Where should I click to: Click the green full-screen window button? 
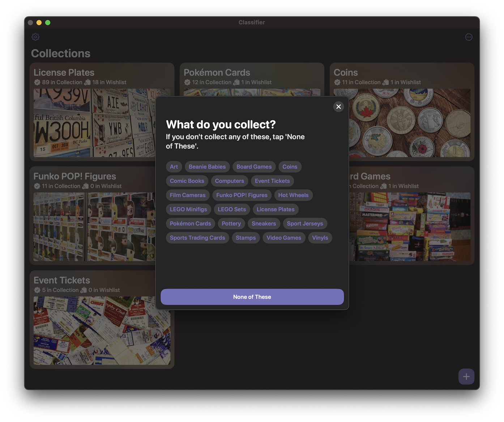48,22
